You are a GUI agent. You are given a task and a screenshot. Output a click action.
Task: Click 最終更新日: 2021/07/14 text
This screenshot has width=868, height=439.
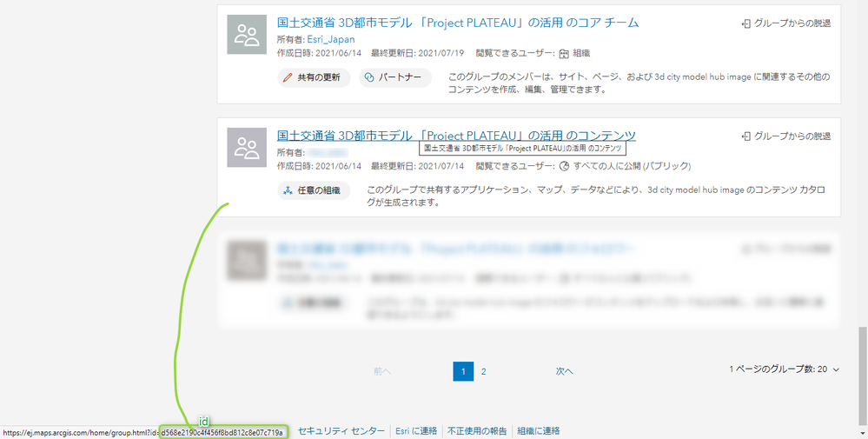(x=417, y=166)
